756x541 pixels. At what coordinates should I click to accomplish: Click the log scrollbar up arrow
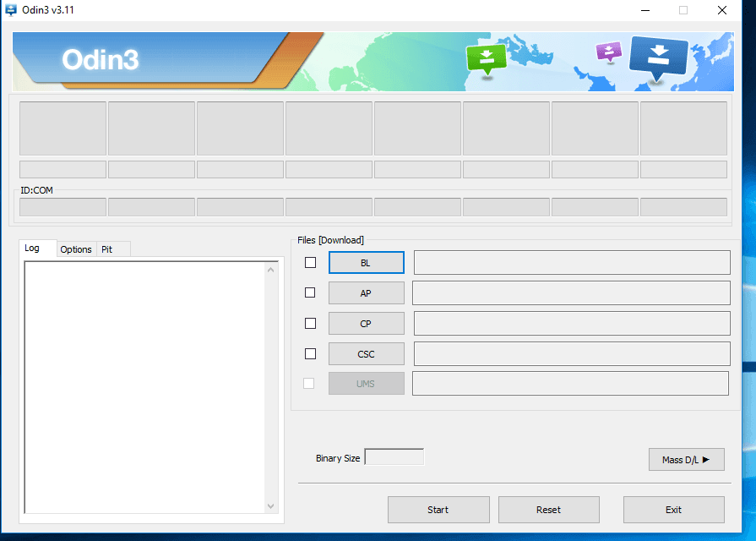point(270,270)
